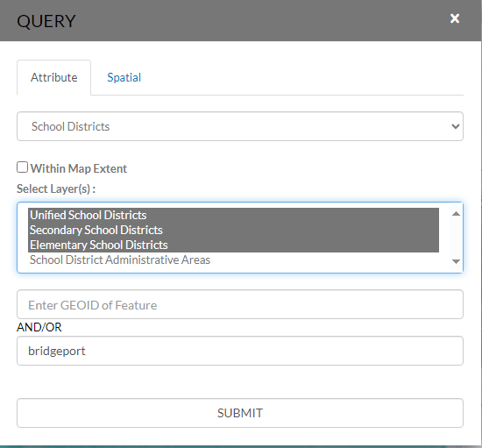Open the Spatial tab
482x448 pixels.
(124, 77)
